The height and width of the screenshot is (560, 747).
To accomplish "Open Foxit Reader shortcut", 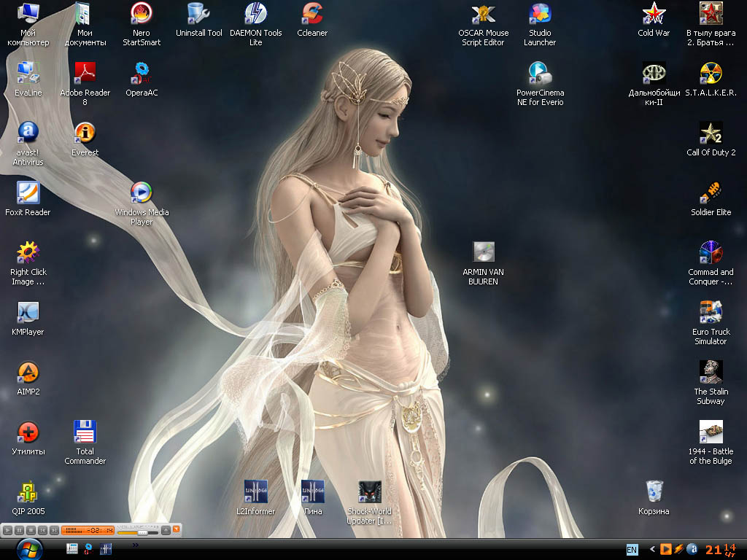I will (x=28, y=199).
